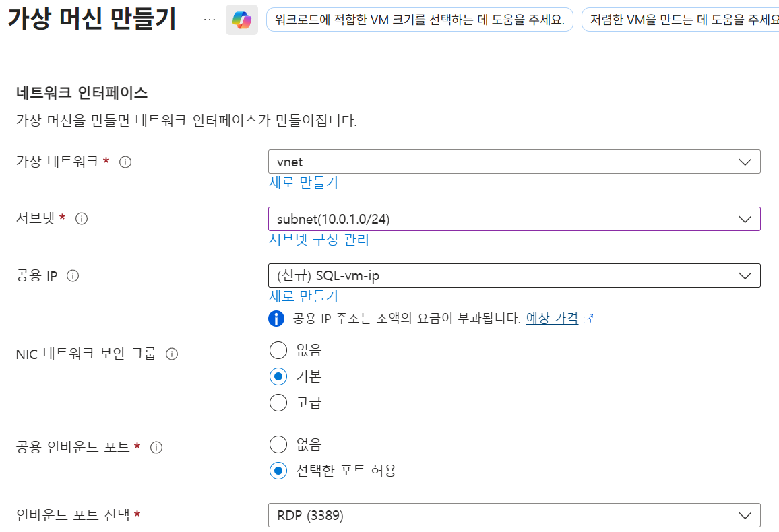
Task: Click the 예상 가격 pricing link
Action: click(552, 319)
